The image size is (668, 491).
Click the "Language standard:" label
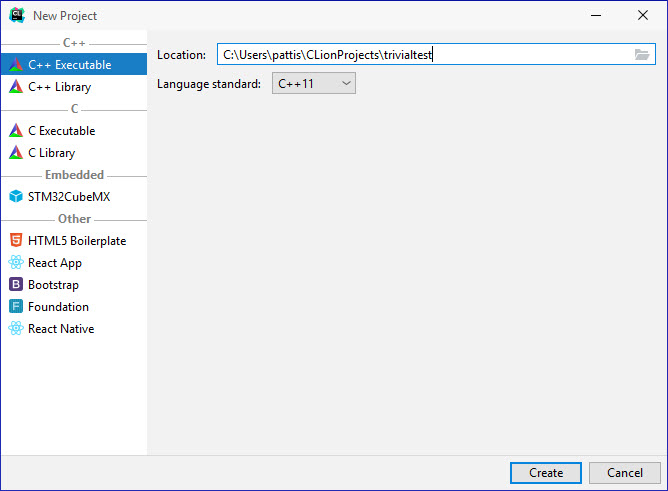tap(209, 84)
